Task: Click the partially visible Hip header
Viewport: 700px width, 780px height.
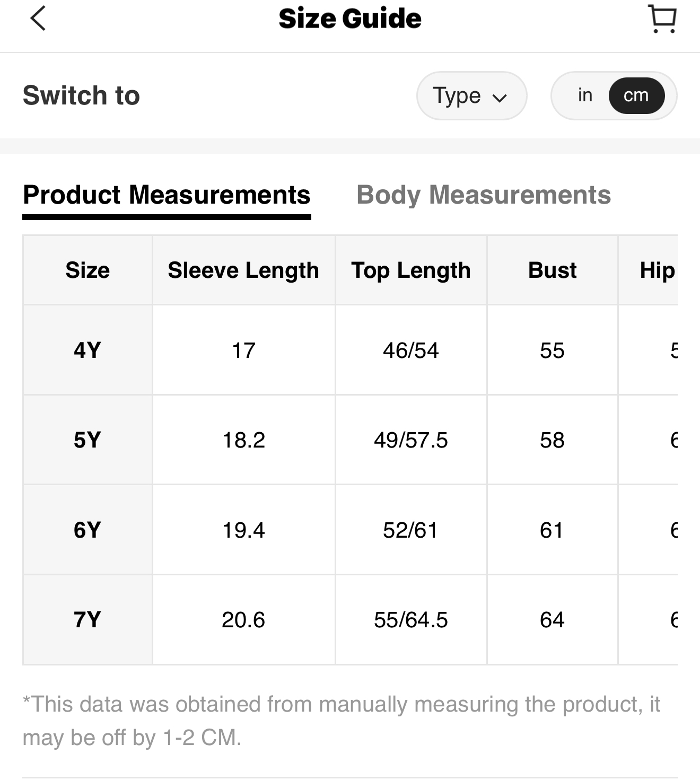Action: [657, 270]
